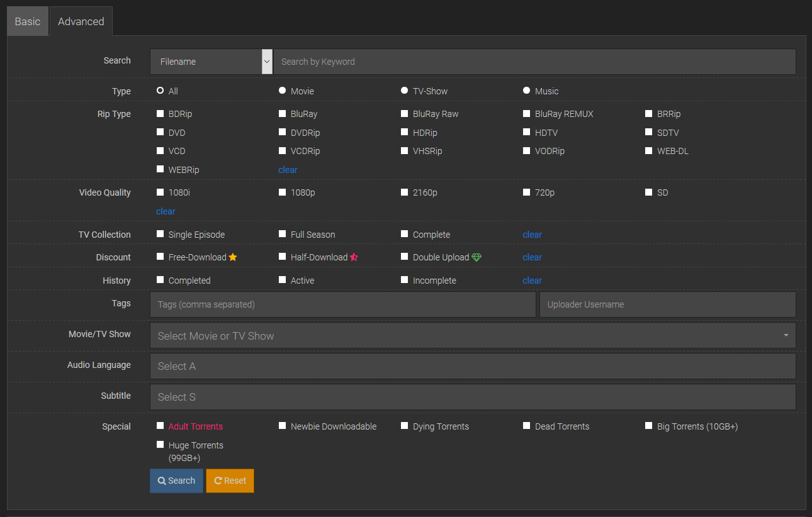Click the circular refresh icon on the Reset button
Screen dimensions: 812x517
click(x=219, y=480)
